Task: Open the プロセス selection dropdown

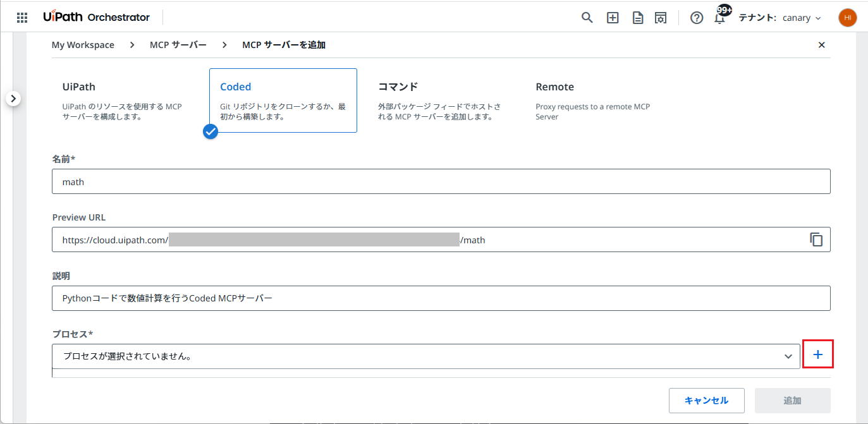Action: click(426, 356)
